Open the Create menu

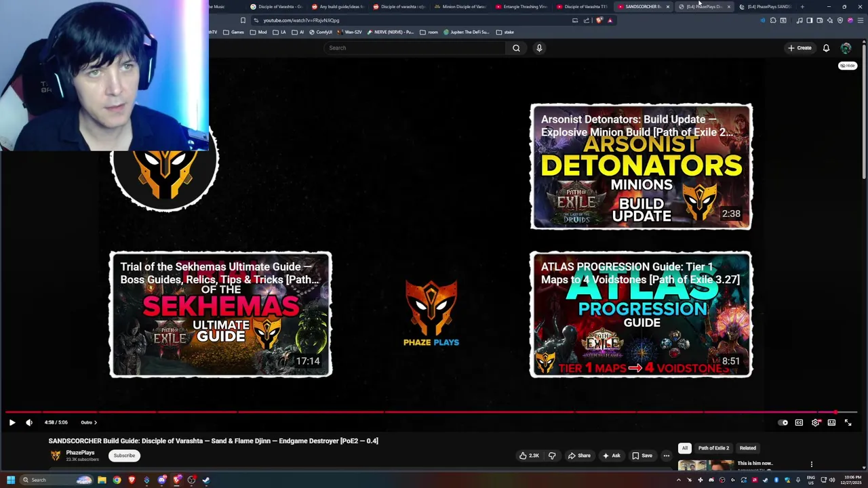(x=800, y=48)
